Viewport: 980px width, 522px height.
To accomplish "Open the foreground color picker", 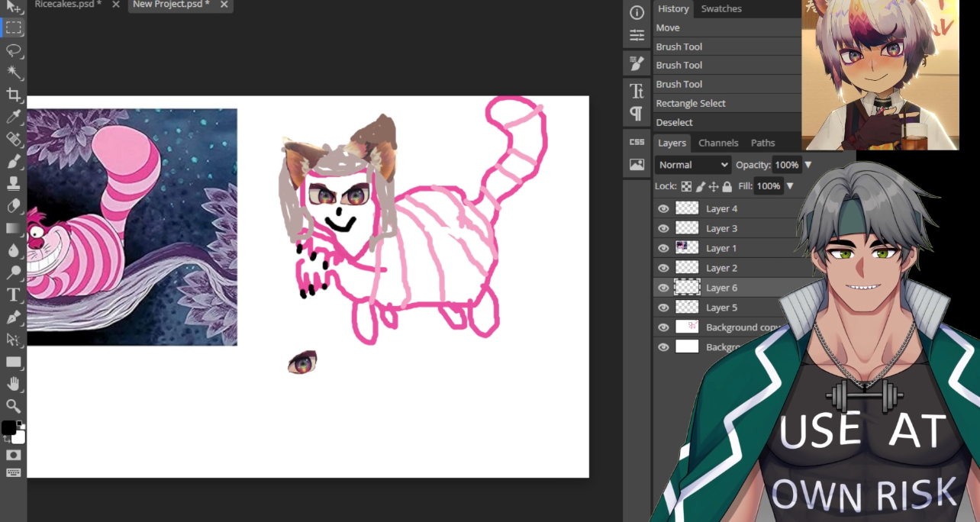I will point(8,427).
